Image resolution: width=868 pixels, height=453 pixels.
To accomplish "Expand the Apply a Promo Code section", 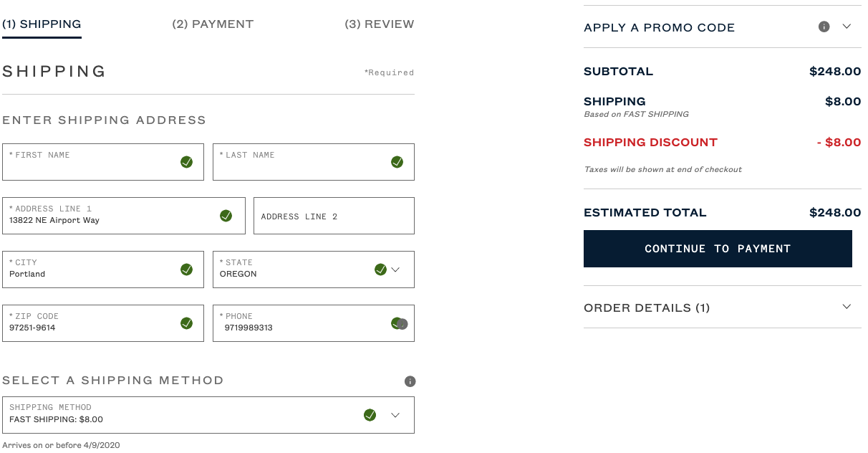I will coord(847,27).
